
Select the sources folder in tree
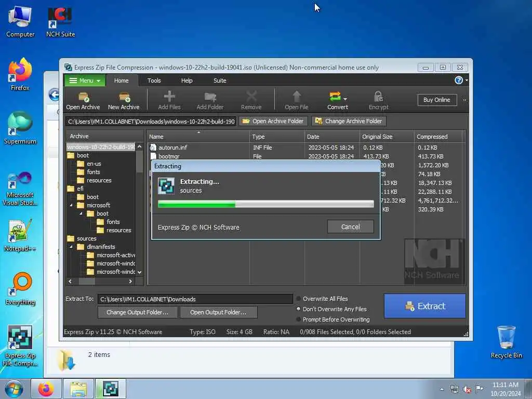87,238
